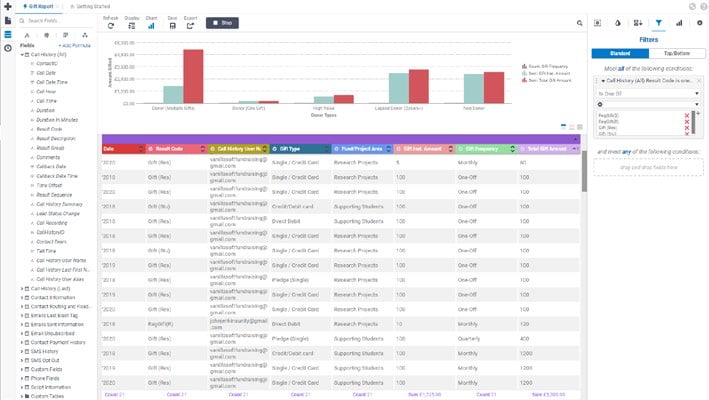709x400 pixels.
Task: Open the bar chart icon in right panel
Action: pyautogui.click(x=679, y=23)
